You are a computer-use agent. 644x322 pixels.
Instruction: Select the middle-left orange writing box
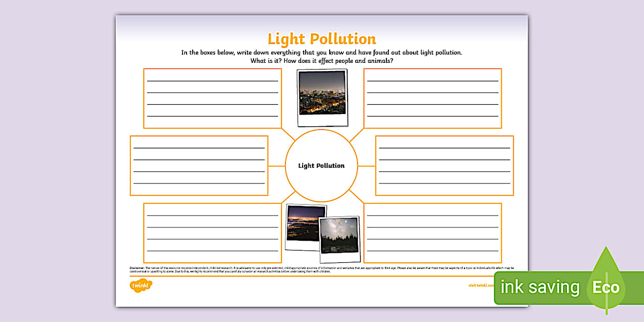(200, 166)
